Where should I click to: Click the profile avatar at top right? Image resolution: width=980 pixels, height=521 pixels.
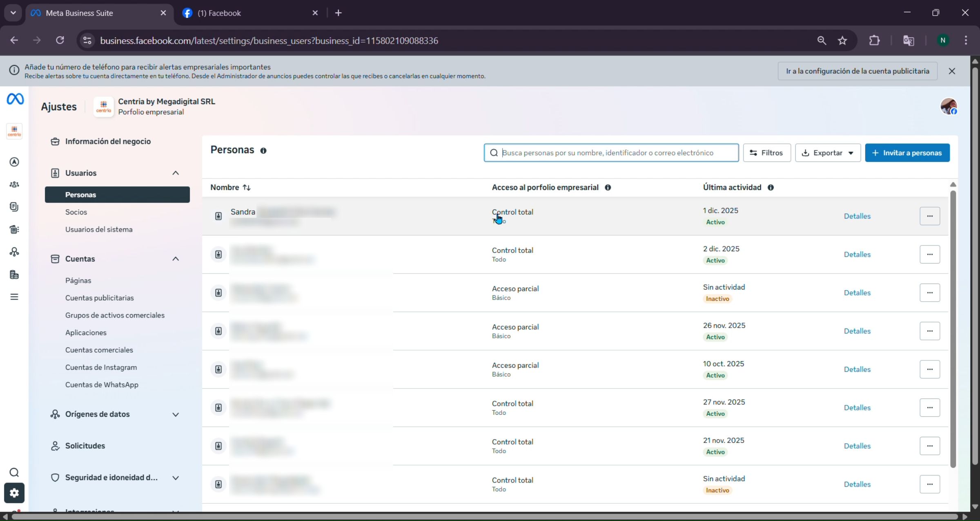[x=948, y=107]
